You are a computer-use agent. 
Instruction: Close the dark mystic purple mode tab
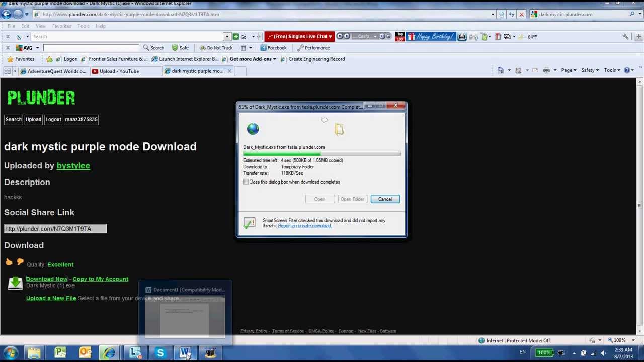(x=229, y=71)
